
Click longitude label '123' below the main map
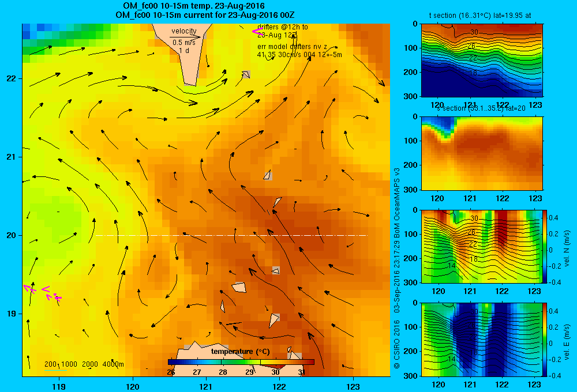pyautogui.click(x=353, y=386)
